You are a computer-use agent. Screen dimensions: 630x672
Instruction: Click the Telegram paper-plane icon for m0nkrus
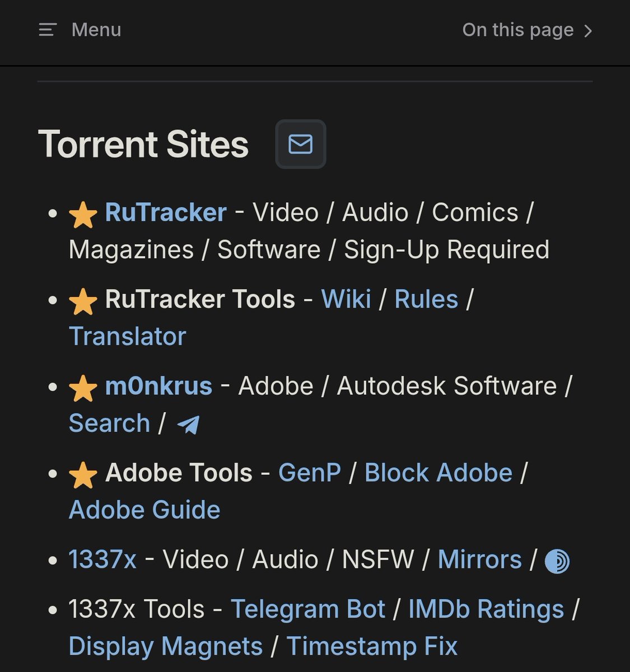(x=188, y=424)
